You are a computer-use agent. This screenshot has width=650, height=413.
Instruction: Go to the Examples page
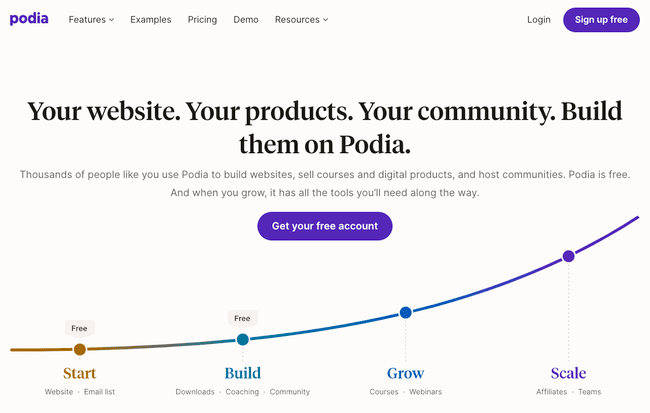coord(150,20)
